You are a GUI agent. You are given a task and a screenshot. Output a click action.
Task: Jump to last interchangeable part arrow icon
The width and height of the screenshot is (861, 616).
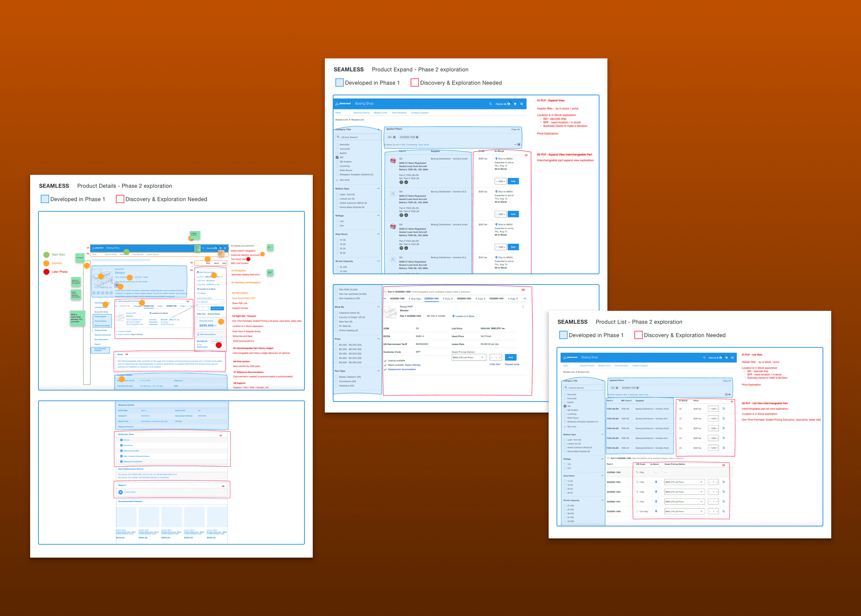click(x=524, y=298)
